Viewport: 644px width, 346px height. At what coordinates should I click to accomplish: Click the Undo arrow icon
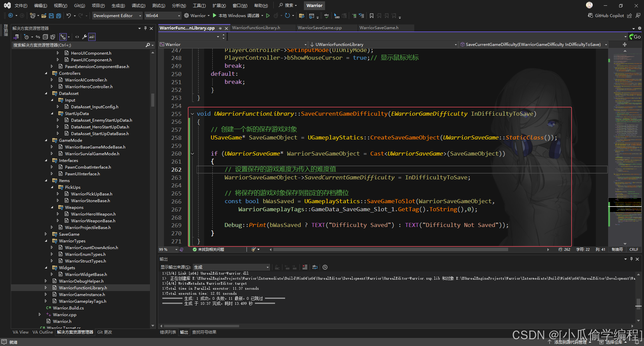(x=68, y=16)
